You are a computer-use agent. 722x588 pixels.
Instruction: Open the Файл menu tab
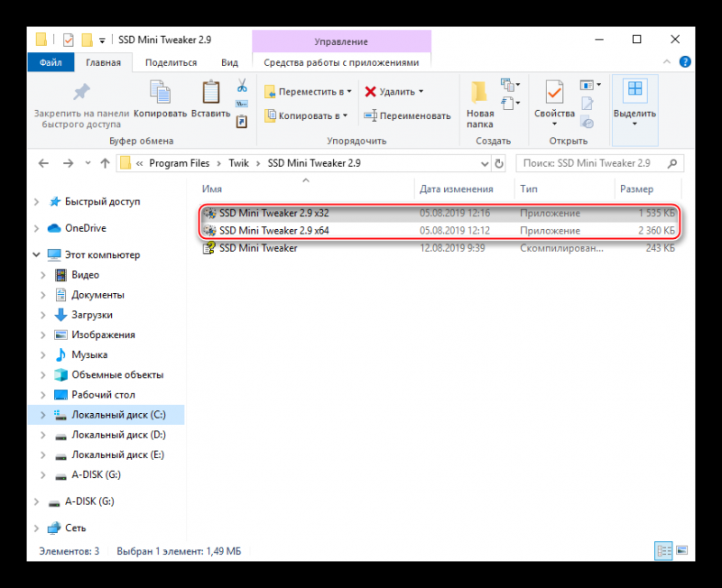pyautogui.click(x=51, y=62)
